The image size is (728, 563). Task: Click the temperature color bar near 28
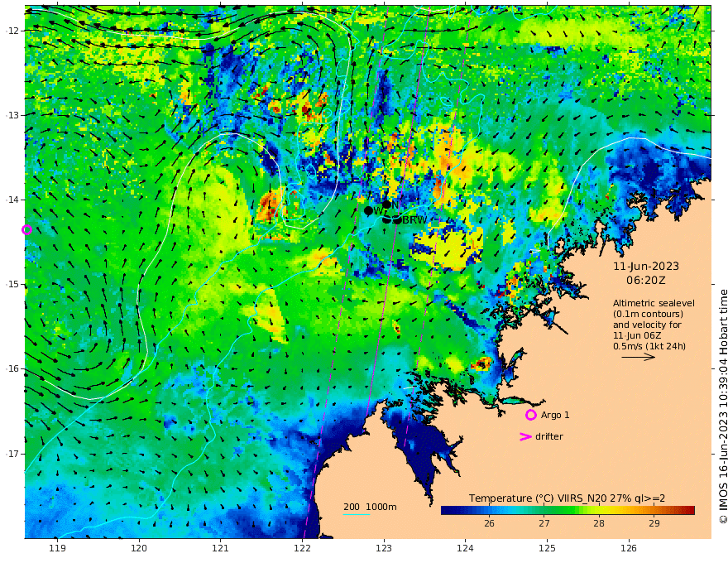coord(599,510)
